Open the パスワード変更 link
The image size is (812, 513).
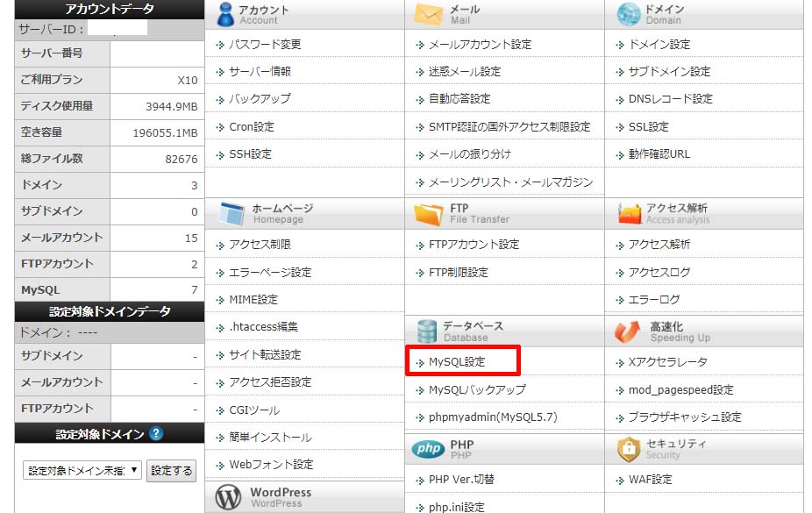(x=264, y=44)
